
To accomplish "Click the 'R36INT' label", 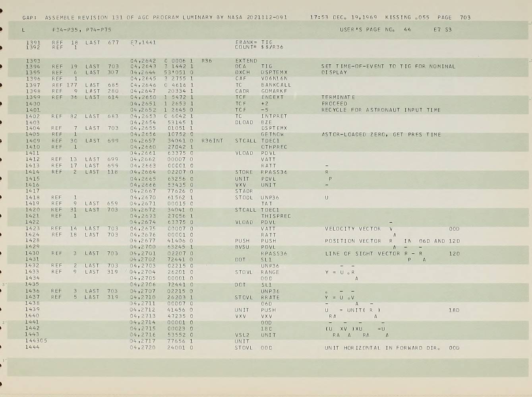I will (213, 141).
